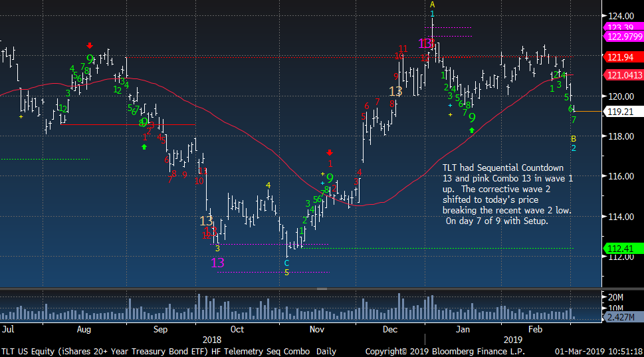
Task: Click the Nov month label on the time axis
Action: (x=316, y=330)
